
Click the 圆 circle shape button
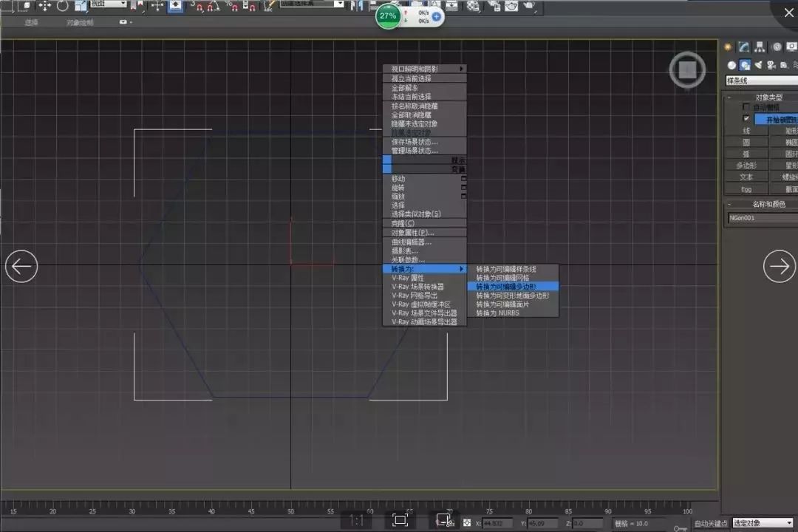coord(746,143)
